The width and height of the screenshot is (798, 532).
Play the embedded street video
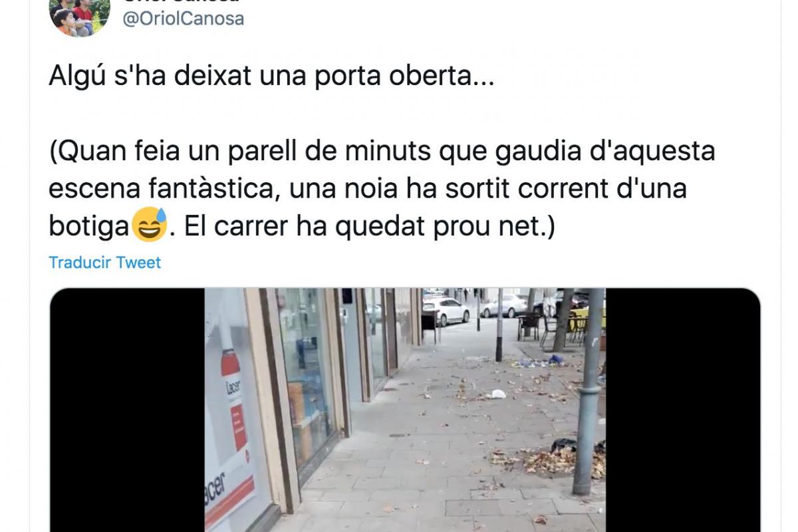pyautogui.click(x=405, y=410)
